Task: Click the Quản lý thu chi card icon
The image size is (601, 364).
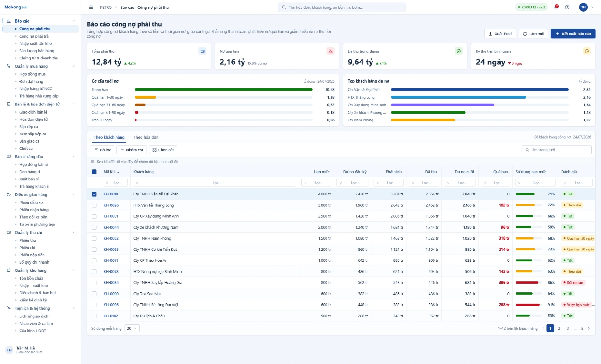Action: pyautogui.click(x=8, y=232)
